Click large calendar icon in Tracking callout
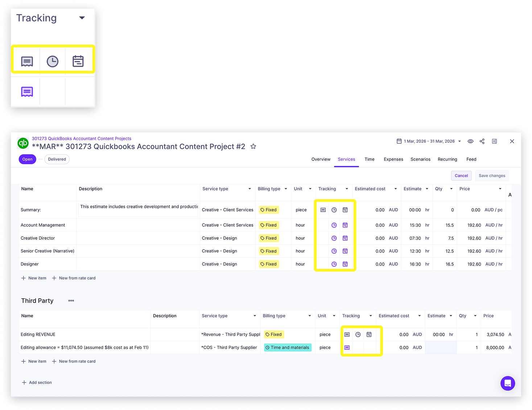Viewport: 532px width, 410px height. pyautogui.click(x=78, y=61)
